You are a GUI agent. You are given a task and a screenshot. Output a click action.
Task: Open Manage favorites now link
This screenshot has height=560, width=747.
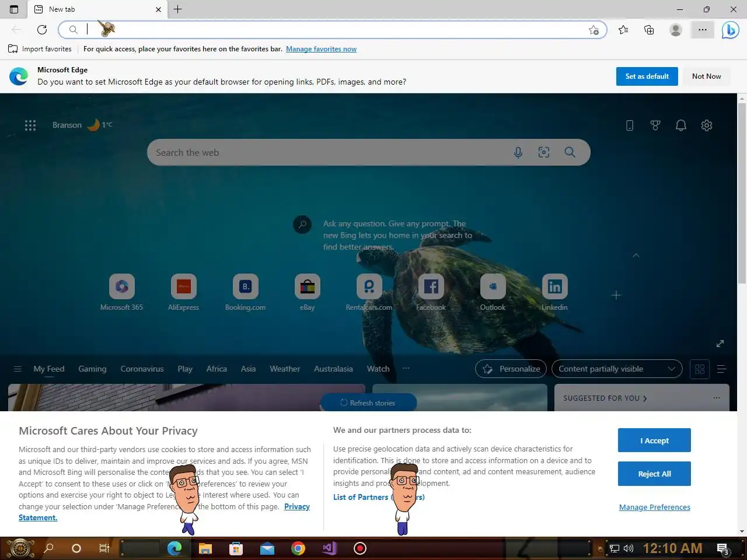click(x=321, y=49)
